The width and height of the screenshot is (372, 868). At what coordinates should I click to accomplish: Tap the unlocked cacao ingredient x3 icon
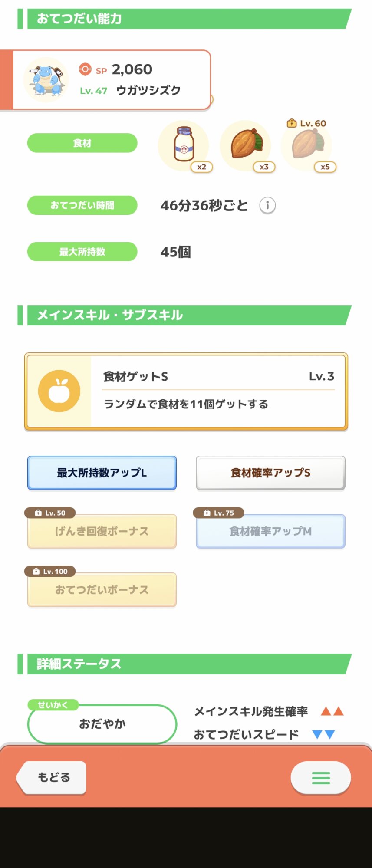pyautogui.click(x=246, y=145)
